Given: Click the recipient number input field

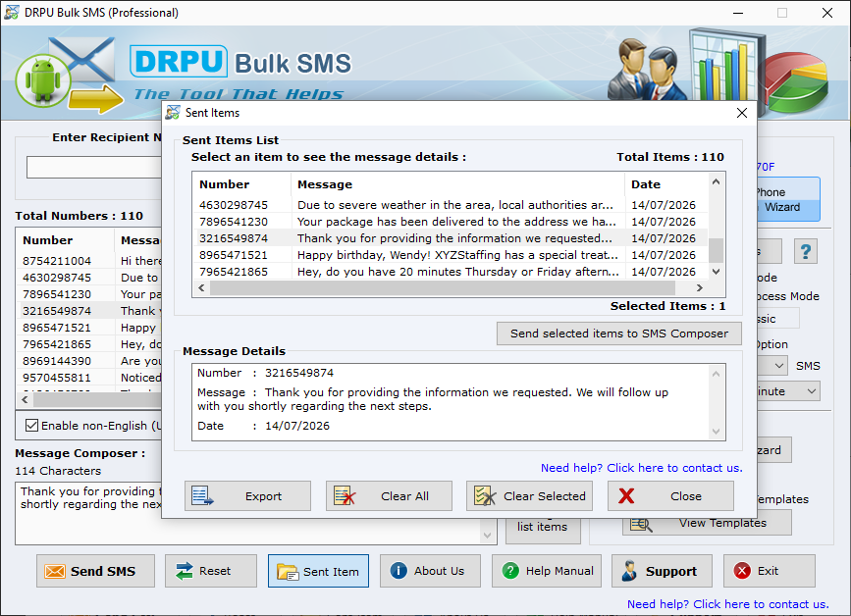Looking at the screenshot, I should pos(94,167).
